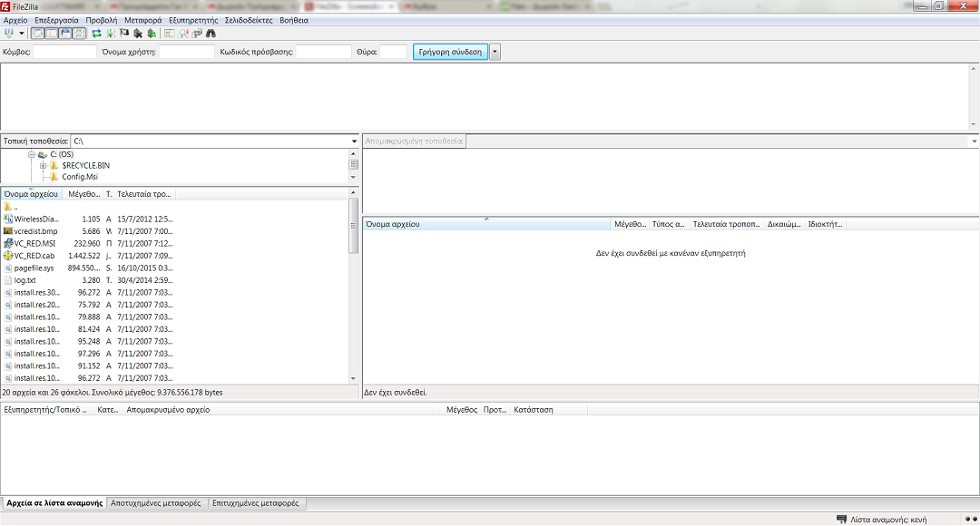This screenshot has width=980, height=526.
Task: Select the VC_RED.cab file
Action: 87,256
